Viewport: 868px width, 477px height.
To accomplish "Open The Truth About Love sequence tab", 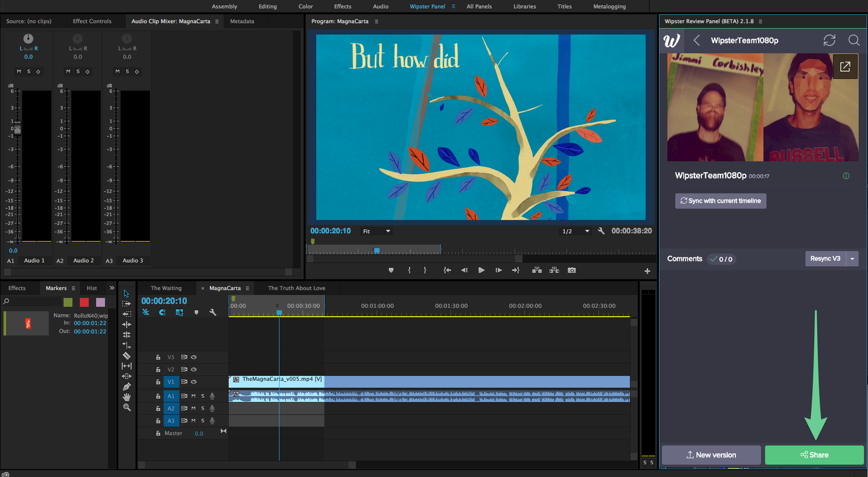I will pos(296,288).
